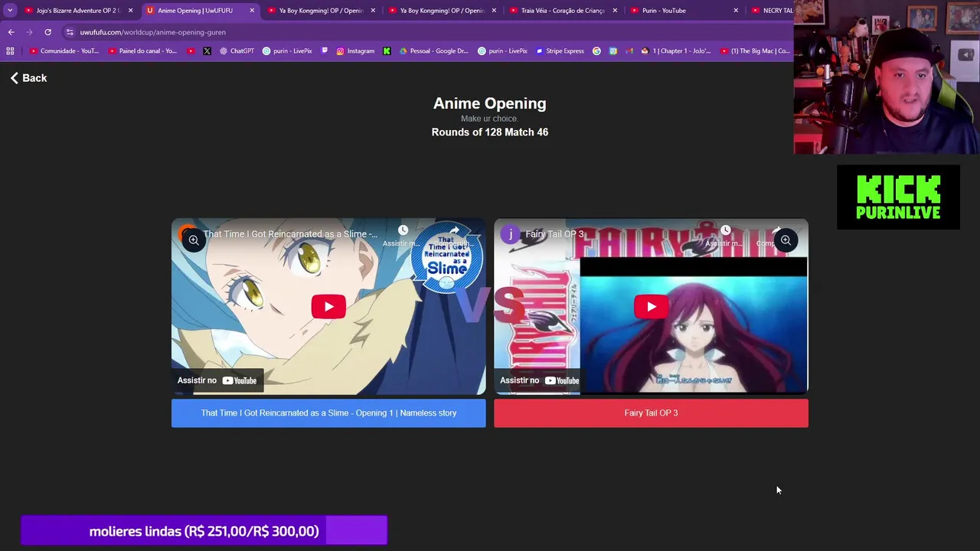This screenshot has height=551, width=980.
Task: Close the Purin - YouTube tab
Action: (736, 11)
